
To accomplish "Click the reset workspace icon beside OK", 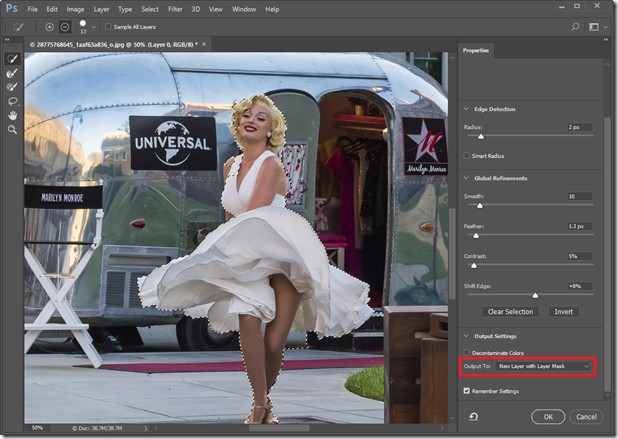I will click(471, 416).
